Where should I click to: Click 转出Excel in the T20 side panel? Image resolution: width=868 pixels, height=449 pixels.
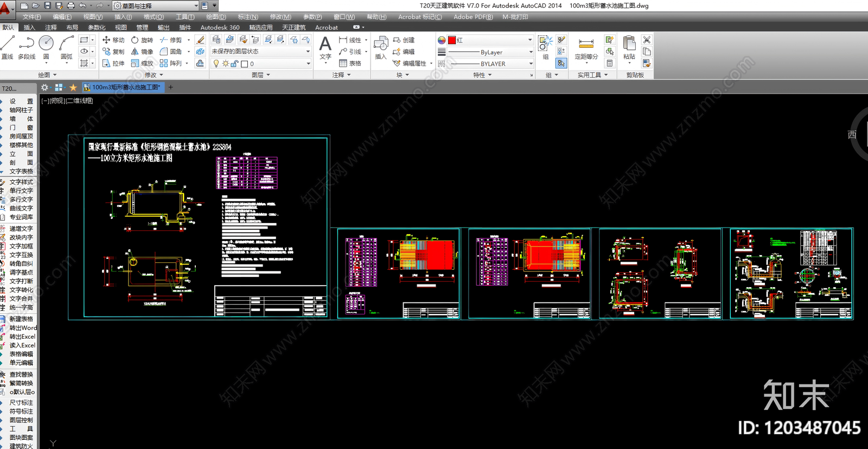[22, 337]
